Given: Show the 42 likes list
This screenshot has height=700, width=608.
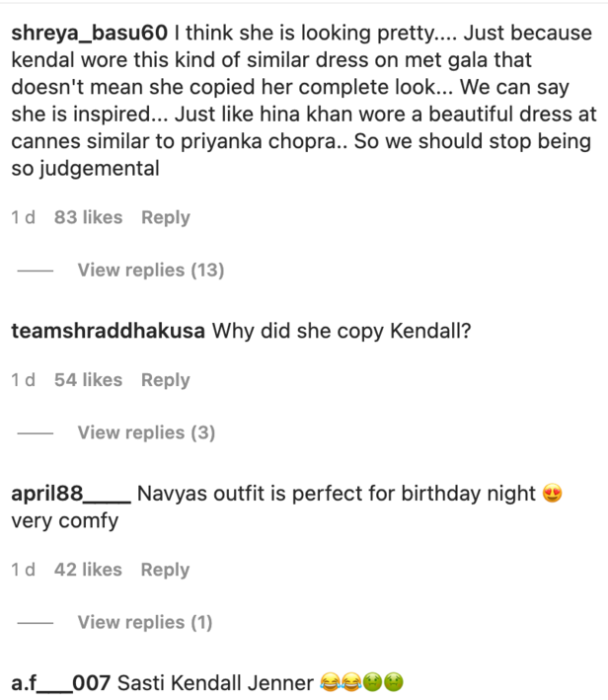Looking at the screenshot, I should pyautogui.click(x=88, y=570).
